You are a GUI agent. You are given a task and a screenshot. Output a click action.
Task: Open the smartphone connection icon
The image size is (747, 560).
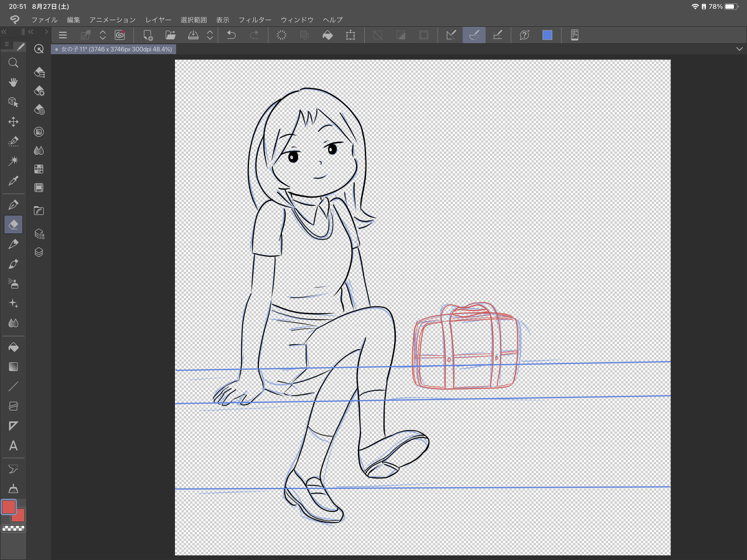[x=575, y=35]
